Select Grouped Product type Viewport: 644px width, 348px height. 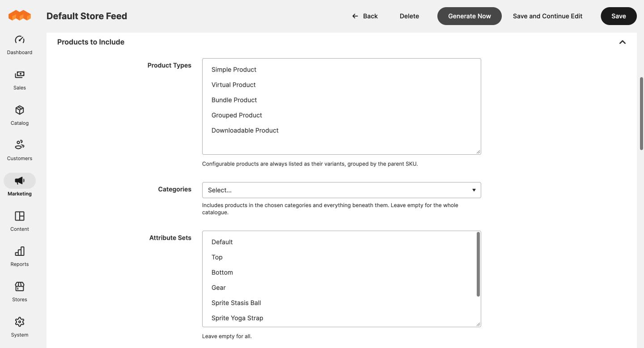point(341,115)
